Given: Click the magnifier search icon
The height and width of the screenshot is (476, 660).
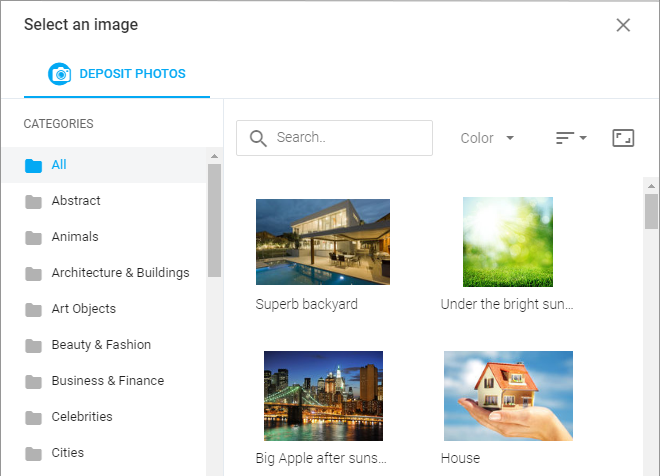Looking at the screenshot, I should [x=258, y=138].
